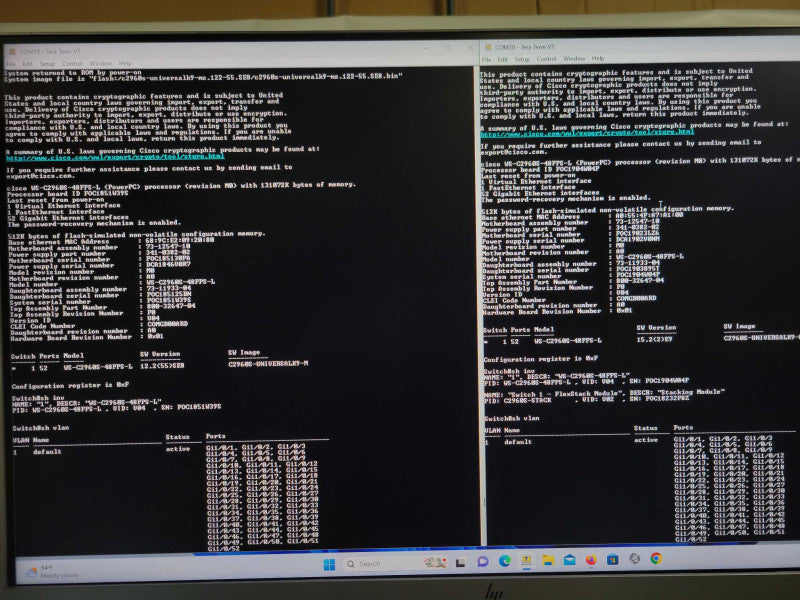Open the Control menu in the left Tera Term window
Viewport: 800px width, 600px height.
pyautogui.click(x=72, y=64)
